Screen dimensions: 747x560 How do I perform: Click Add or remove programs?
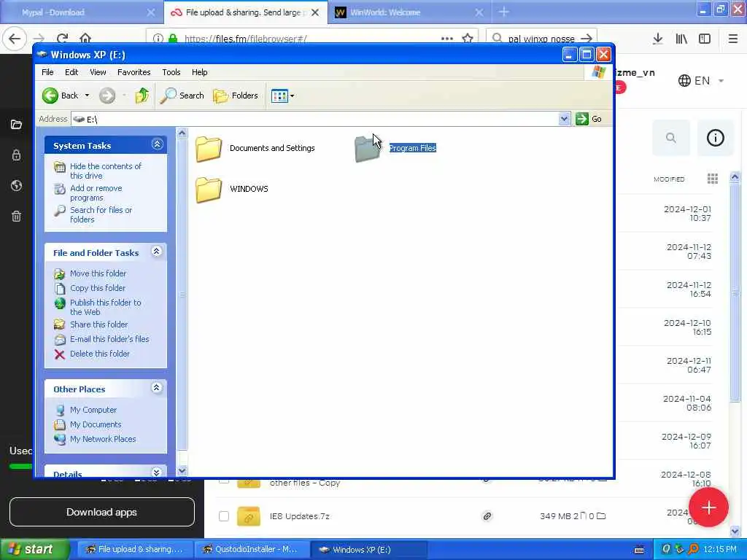coord(96,192)
